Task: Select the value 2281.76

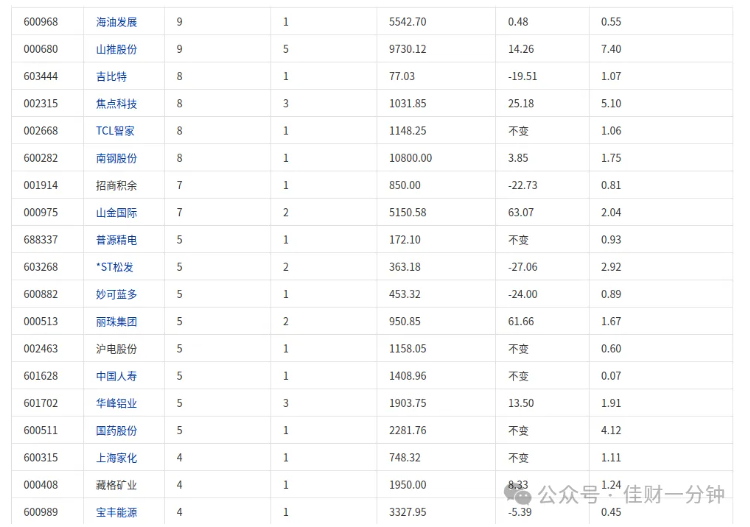Action: pos(408,431)
